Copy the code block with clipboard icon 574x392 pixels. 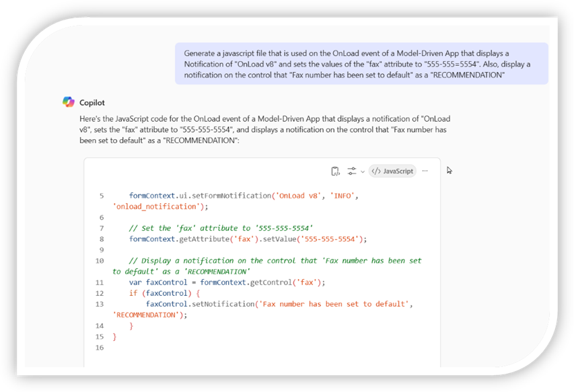(335, 171)
